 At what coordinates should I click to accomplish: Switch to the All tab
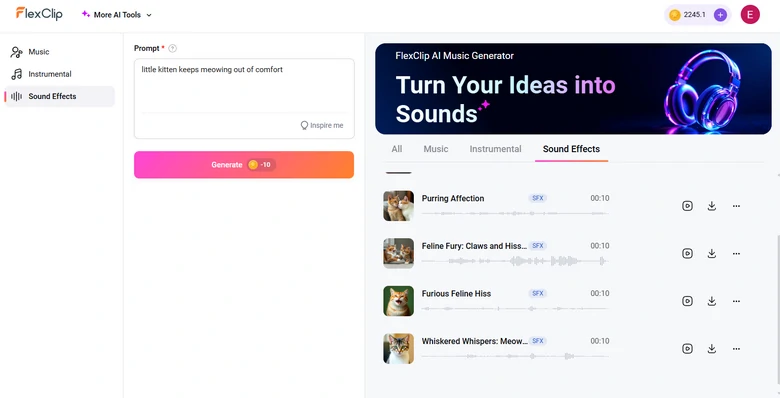click(x=396, y=149)
